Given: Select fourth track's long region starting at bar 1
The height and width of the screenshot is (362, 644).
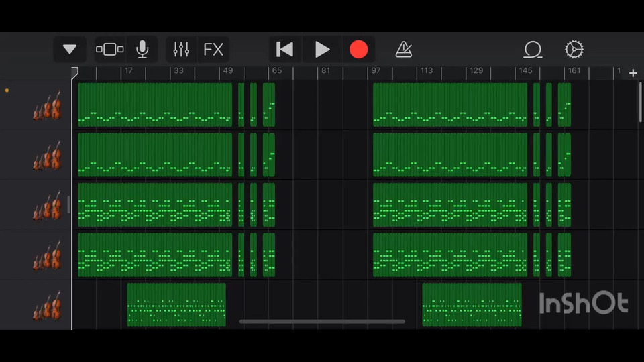Looking at the screenshot, I should click(x=155, y=255).
